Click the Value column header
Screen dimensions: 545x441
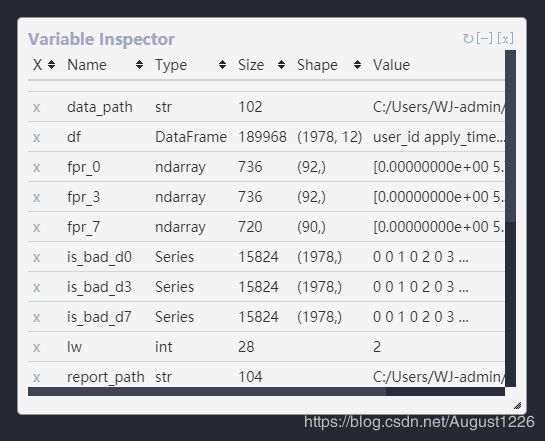tap(391, 65)
